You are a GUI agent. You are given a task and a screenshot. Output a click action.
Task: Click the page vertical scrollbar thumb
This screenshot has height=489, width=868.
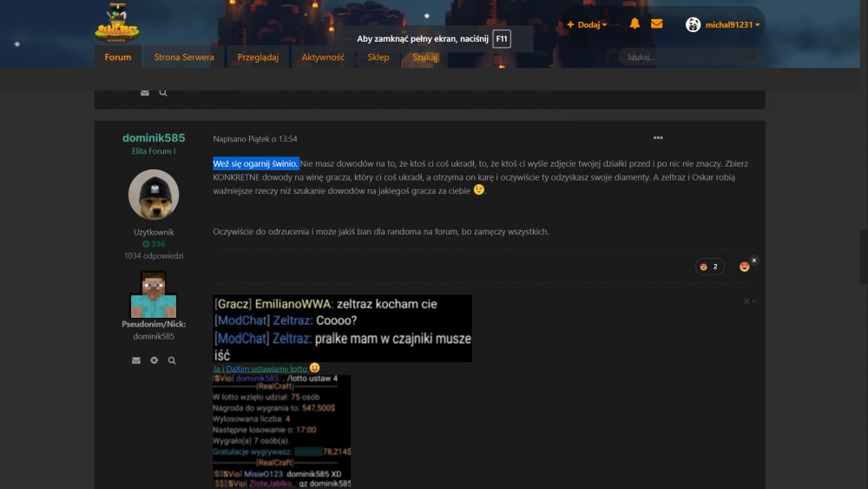[864, 257]
